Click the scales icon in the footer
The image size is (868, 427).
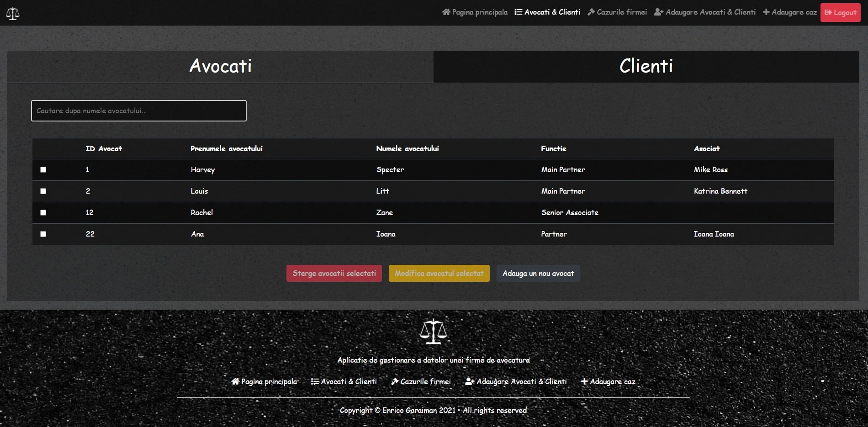[433, 332]
